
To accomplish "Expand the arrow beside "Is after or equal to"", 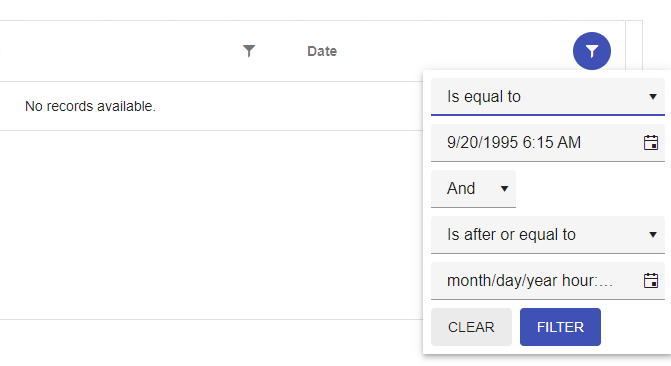I will tap(653, 235).
